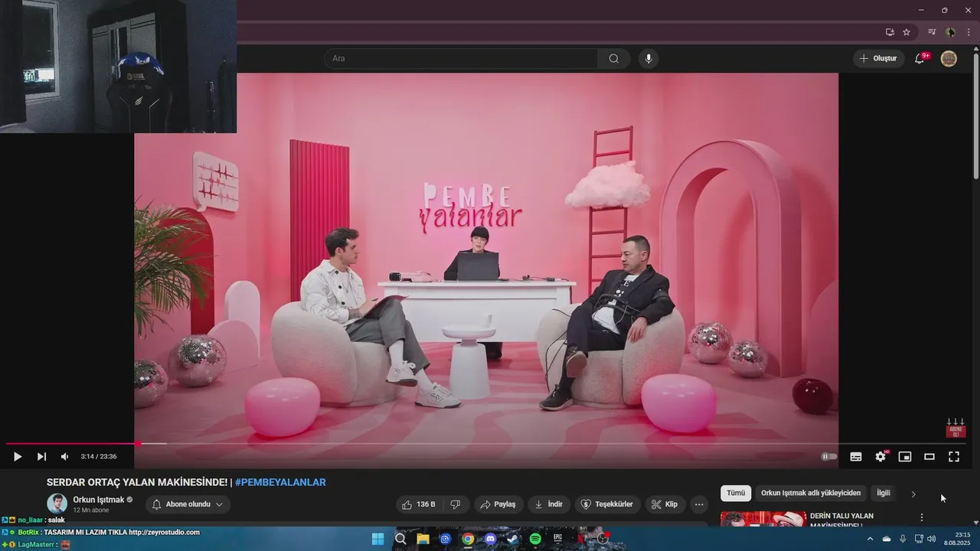The height and width of the screenshot is (551, 980).
Task: Show more filter chips with the arrow
Action: [913, 494]
